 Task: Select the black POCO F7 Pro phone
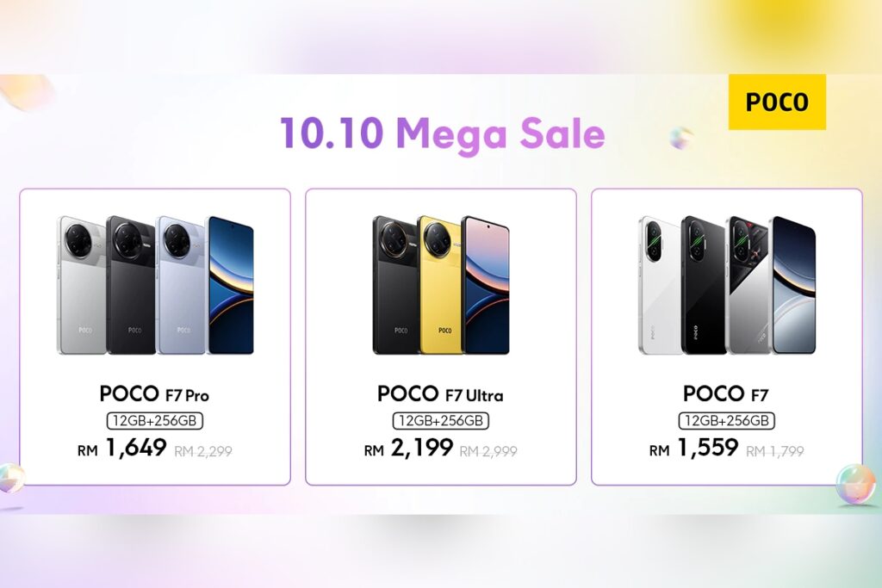(131, 284)
